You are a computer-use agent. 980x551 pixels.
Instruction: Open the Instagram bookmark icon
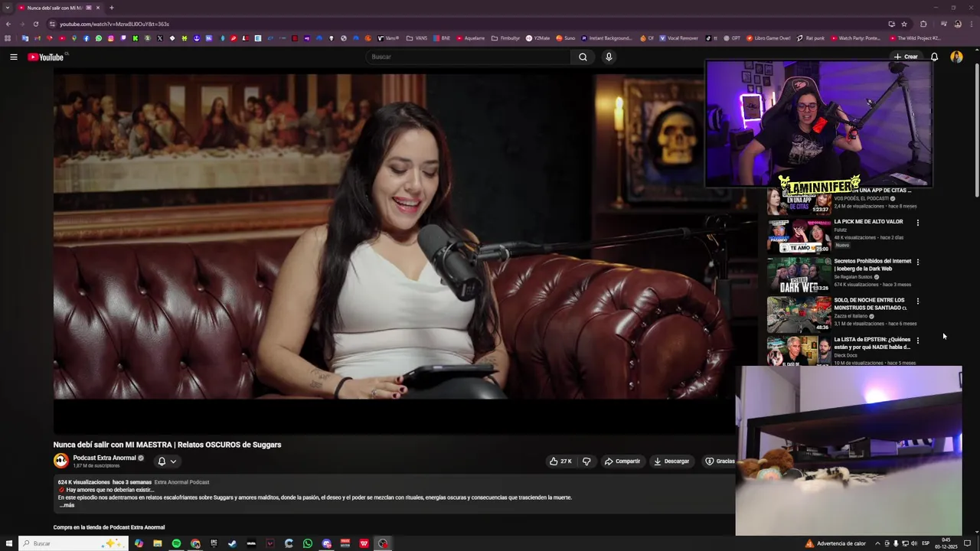coord(111,38)
